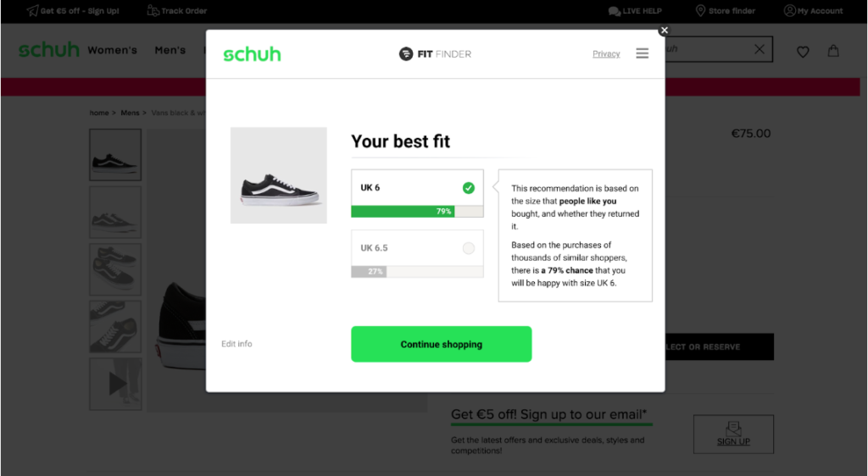Open the shopping bag icon
Screen dimensions: 868x476
coord(833,51)
